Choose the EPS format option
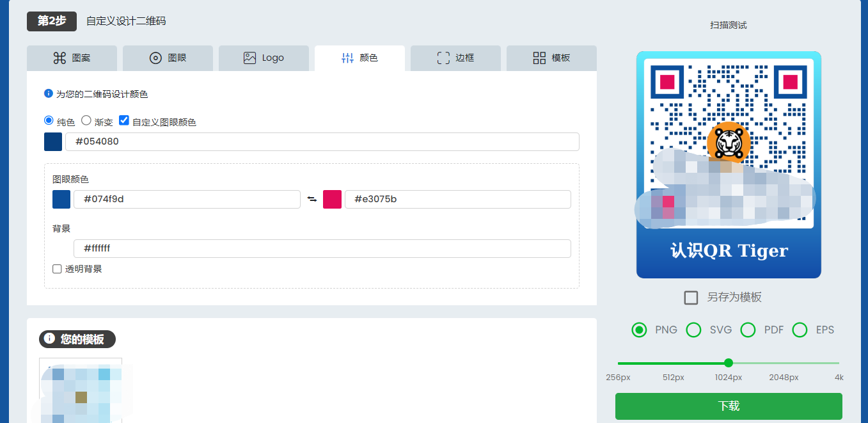 tap(800, 330)
